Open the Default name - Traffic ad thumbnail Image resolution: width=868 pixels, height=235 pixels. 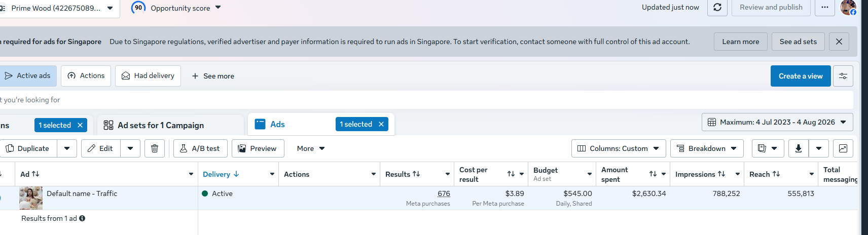tap(31, 198)
